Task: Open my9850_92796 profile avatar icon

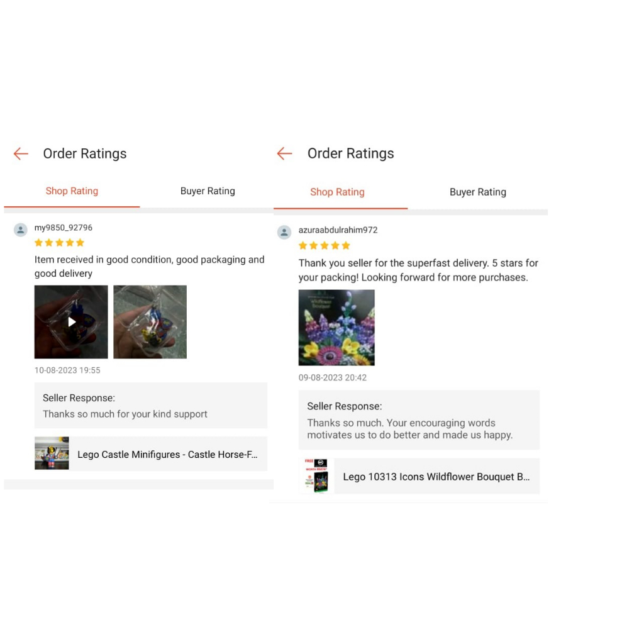Action: tap(21, 230)
